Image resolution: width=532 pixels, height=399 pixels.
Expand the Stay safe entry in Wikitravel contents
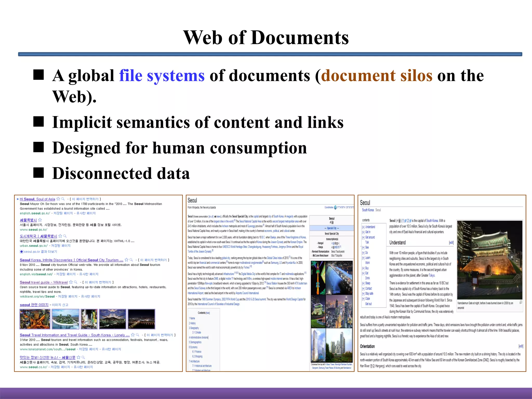tap(363, 294)
